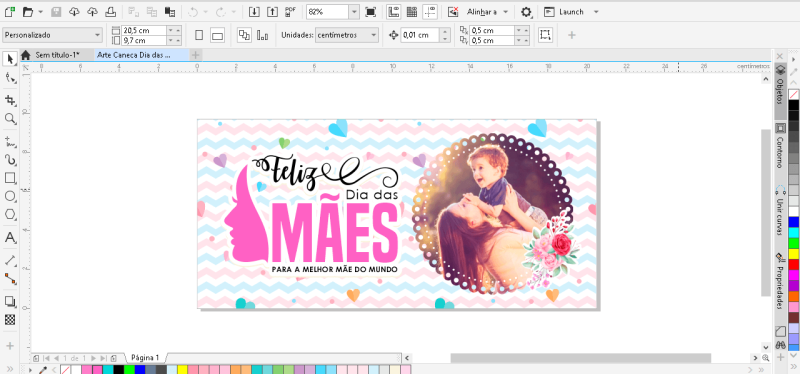Toggle the treat as filled frame icon
The width and height of the screenshot is (800, 374).
[x=545, y=35]
